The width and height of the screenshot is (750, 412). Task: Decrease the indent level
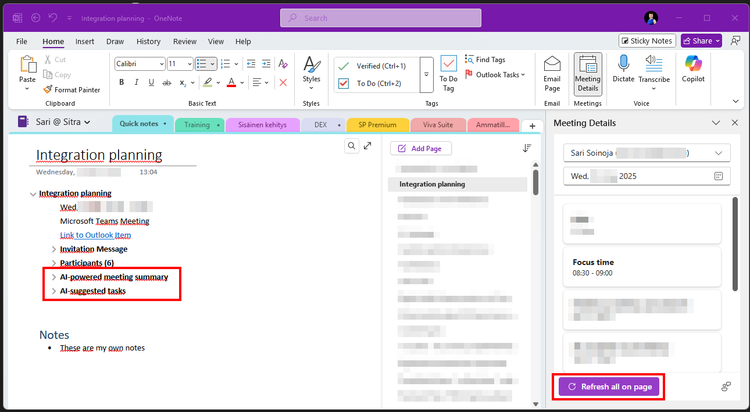tap(251, 64)
